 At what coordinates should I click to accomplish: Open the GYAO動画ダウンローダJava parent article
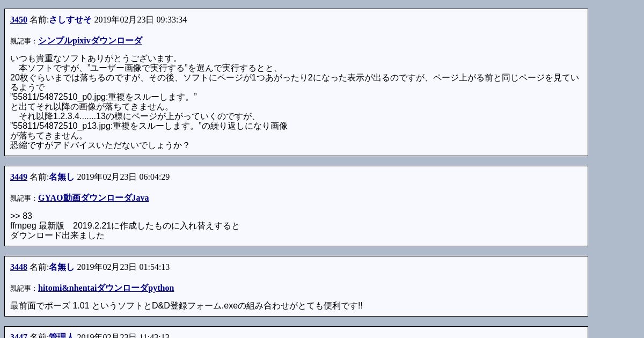pyautogui.click(x=93, y=198)
